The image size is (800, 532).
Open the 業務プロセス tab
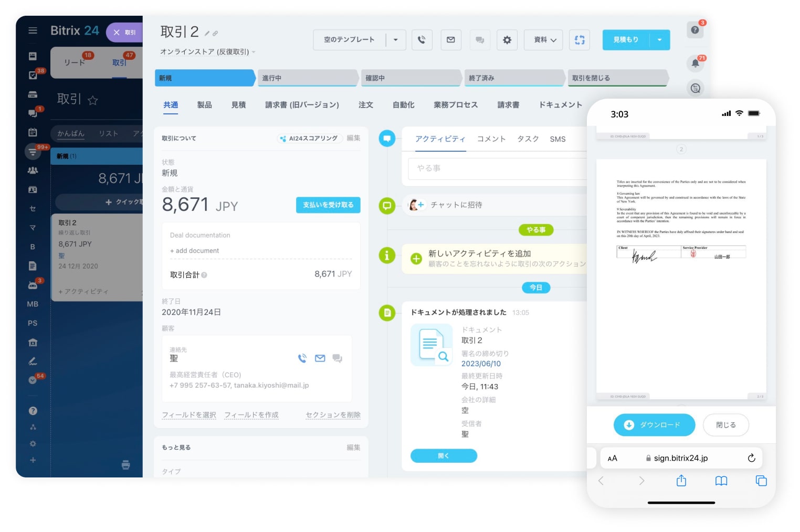point(456,105)
